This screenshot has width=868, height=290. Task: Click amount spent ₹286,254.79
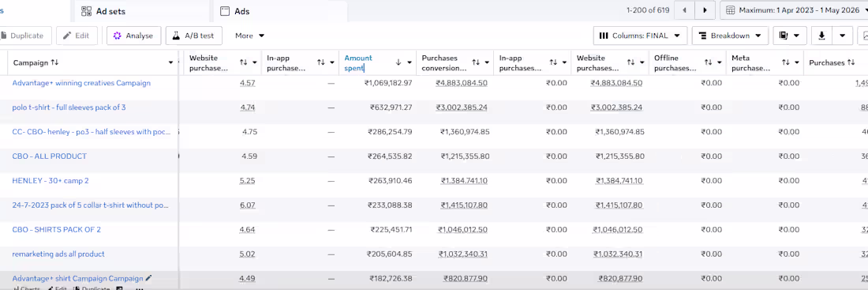pyautogui.click(x=390, y=132)
